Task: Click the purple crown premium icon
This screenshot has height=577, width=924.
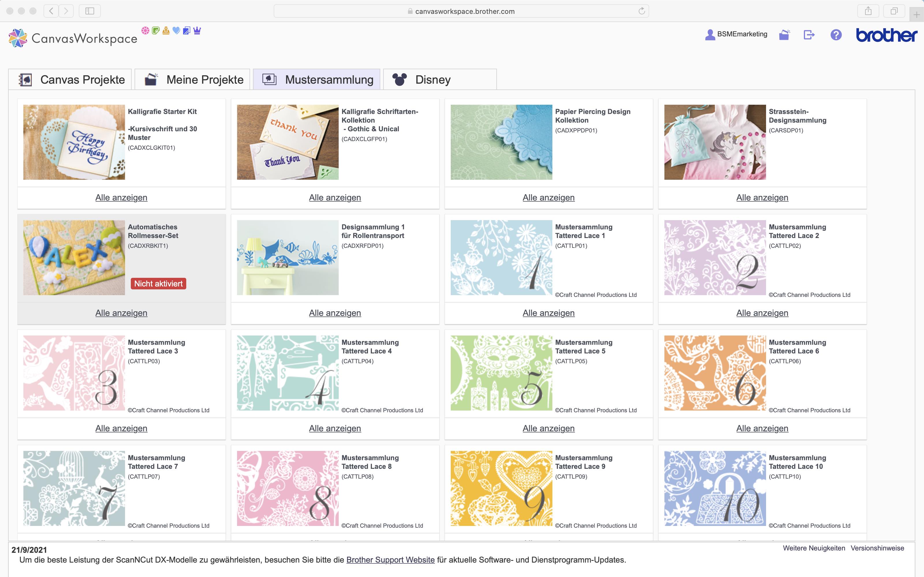Action: [x=197, y=31]
